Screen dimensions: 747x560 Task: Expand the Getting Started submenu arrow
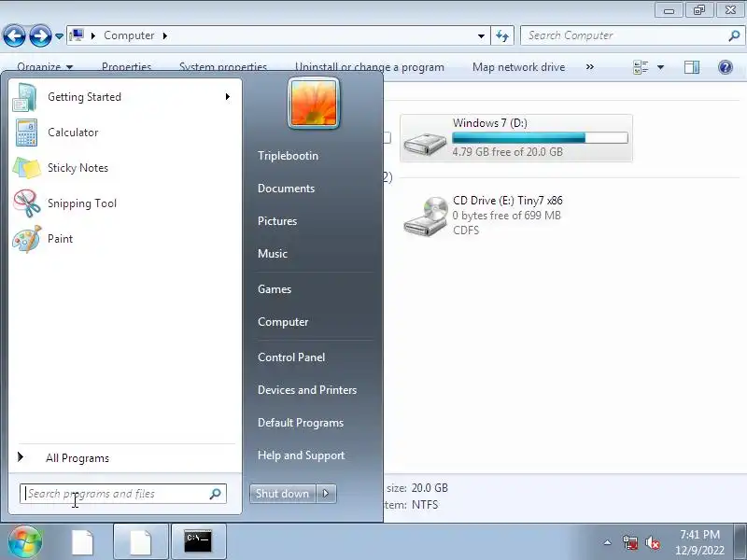(228, 97)
